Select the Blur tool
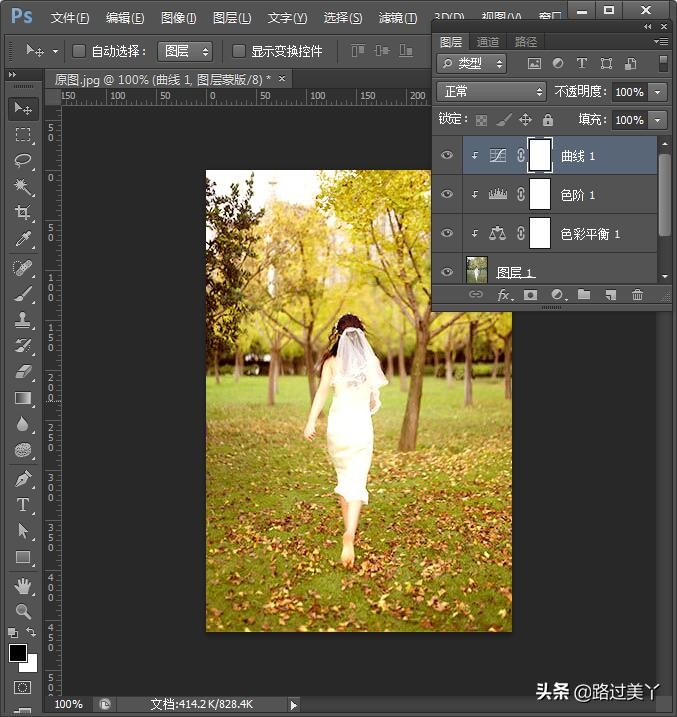The height and width of the screenshot is (717, 677). point(23,424)
